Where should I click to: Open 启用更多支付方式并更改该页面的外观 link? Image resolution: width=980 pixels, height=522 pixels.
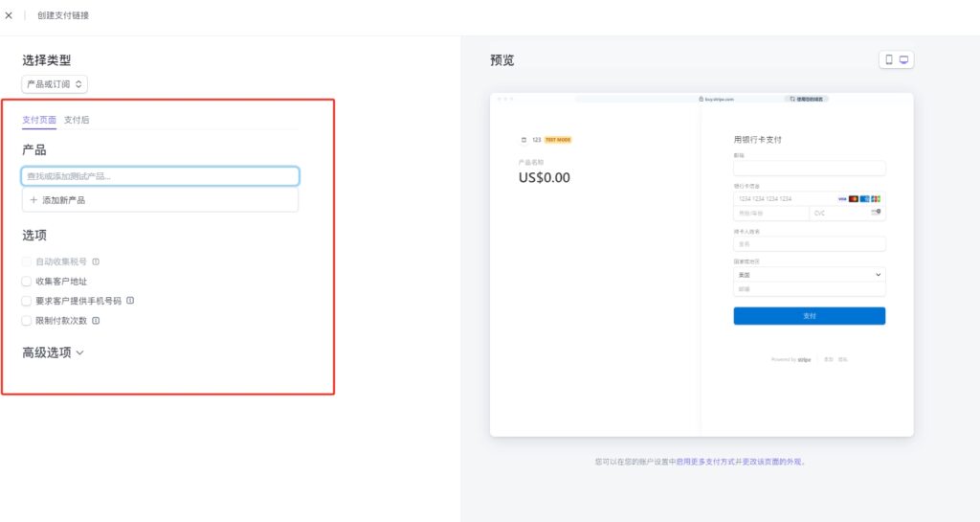point(739,462)
